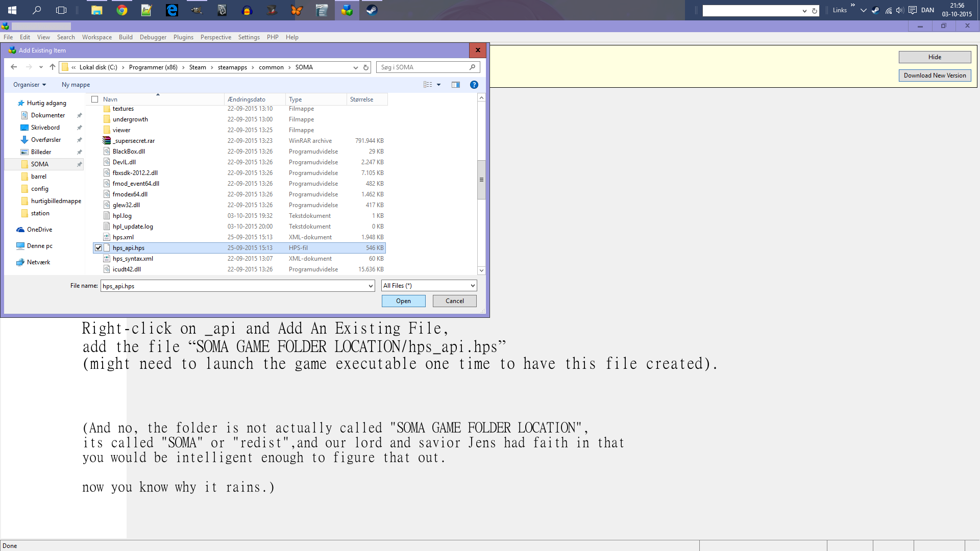This screenshot has width=980, height=551.
Task: Click the Cancel button
Action: pos(455,301)
